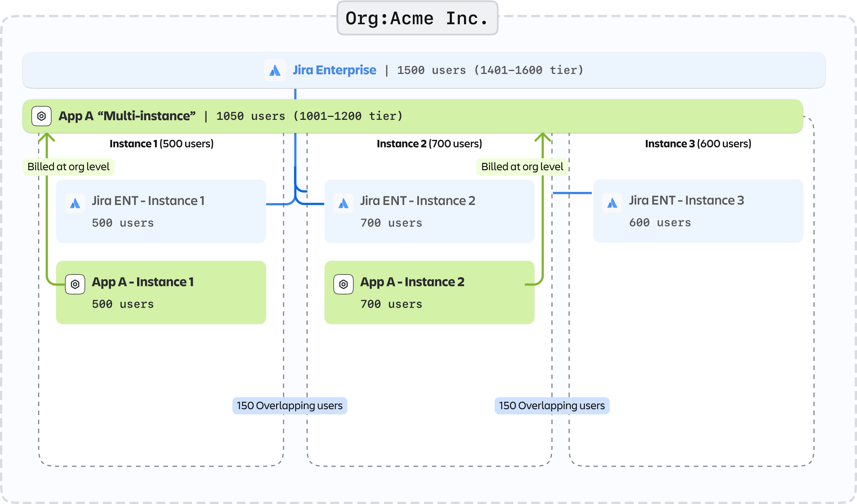
Task: Click the Jira icon in Jira ENT - Instance 3
Action: 612,203
